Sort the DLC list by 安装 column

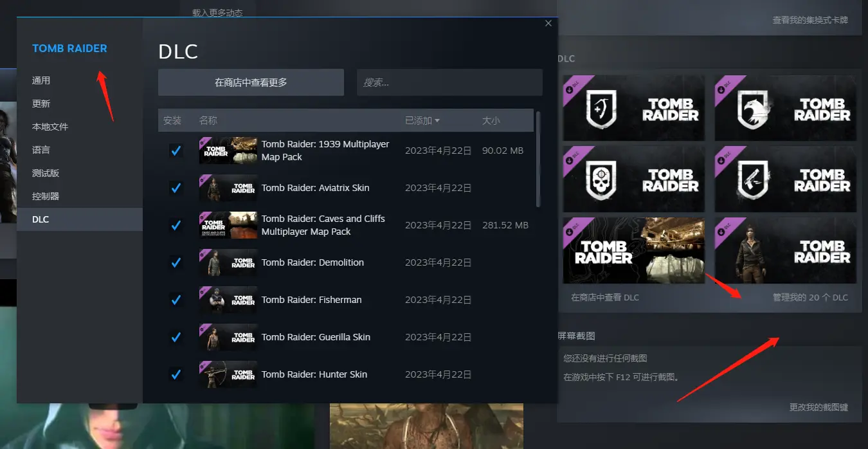tap(172, 120)
